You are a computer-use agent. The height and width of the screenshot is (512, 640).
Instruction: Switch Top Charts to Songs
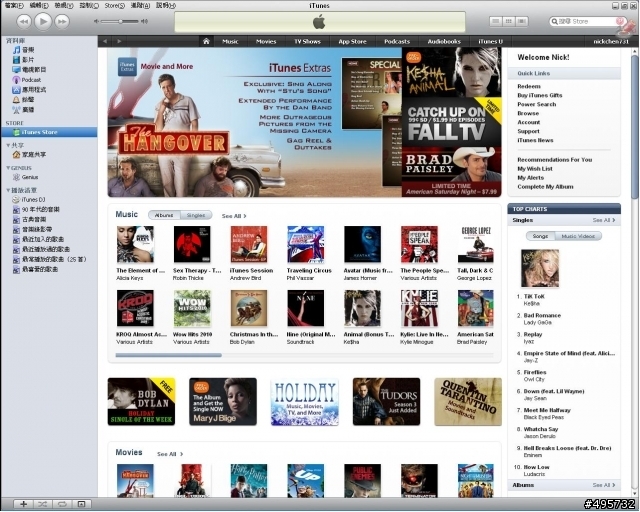tap(540, 236)
